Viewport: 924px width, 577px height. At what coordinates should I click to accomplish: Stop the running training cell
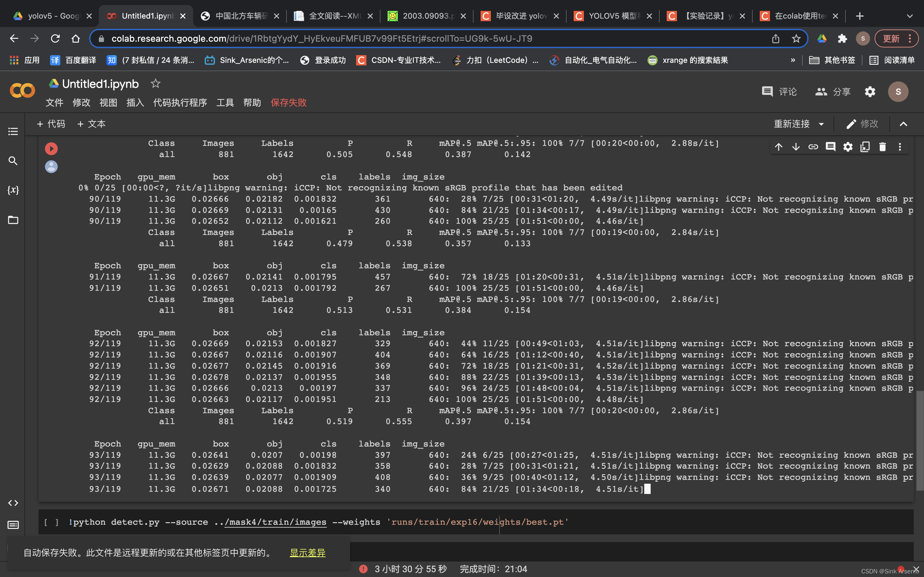coord(51,148)
